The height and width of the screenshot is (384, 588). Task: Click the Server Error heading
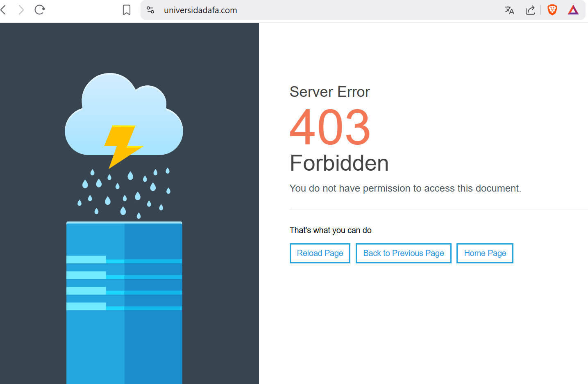click(x=329, y=92)
